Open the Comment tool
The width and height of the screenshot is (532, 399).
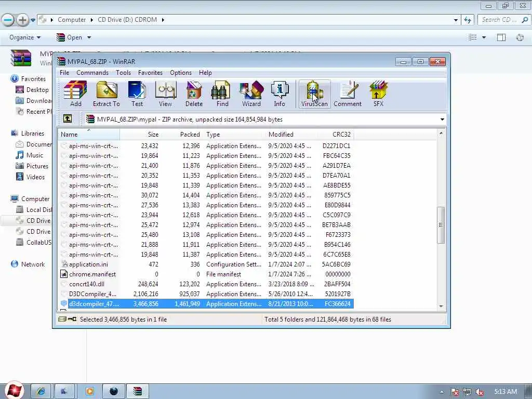[348, 94]
